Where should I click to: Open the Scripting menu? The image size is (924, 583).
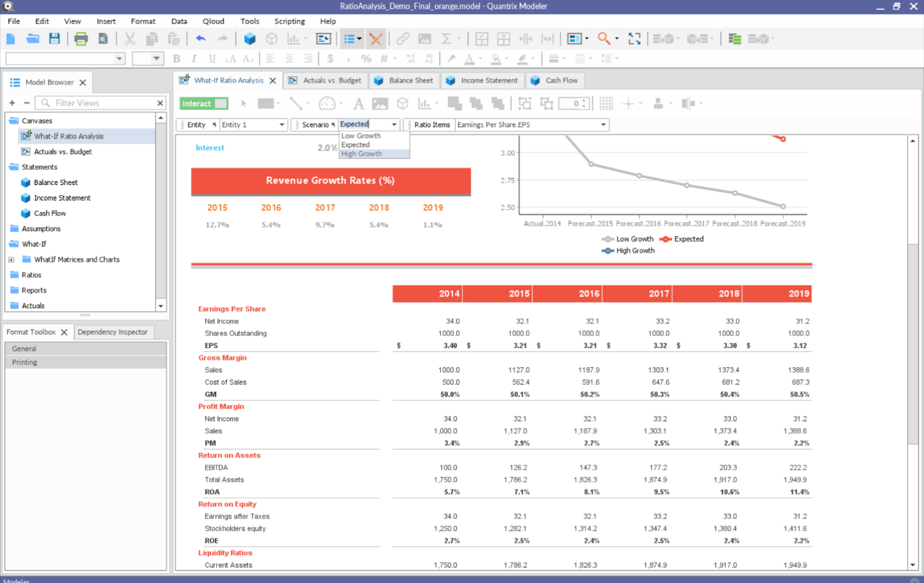click(289, 21)
